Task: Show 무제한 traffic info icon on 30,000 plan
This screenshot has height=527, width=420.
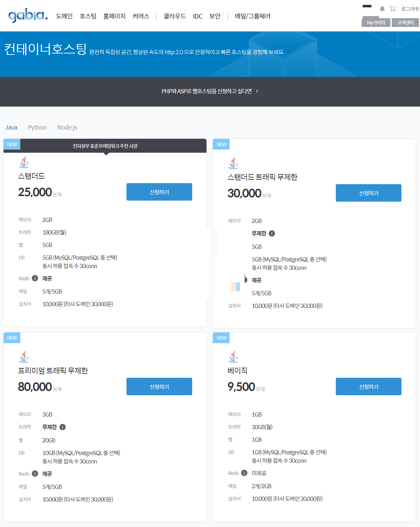Action: (272, 233)
